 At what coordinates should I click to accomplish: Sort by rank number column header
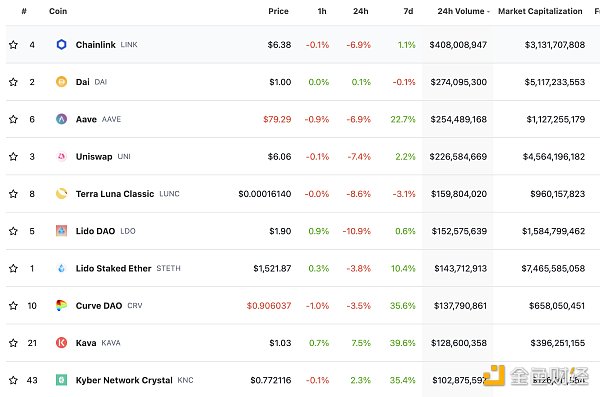24,11
